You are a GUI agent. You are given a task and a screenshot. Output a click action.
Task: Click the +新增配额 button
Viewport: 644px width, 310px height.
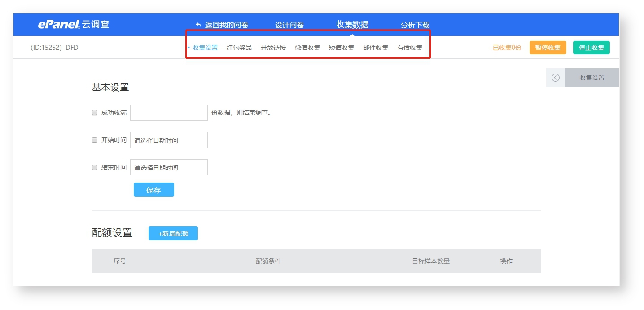[173, 233]
